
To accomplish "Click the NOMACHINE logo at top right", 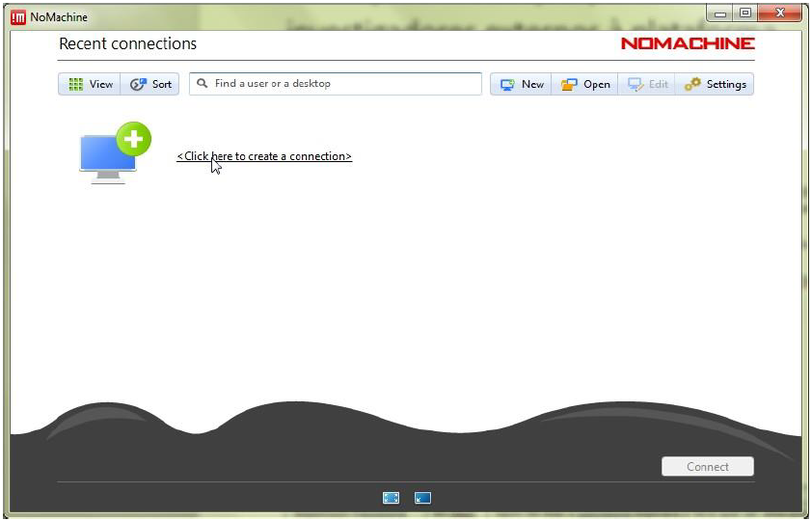I will click(688, 43).
